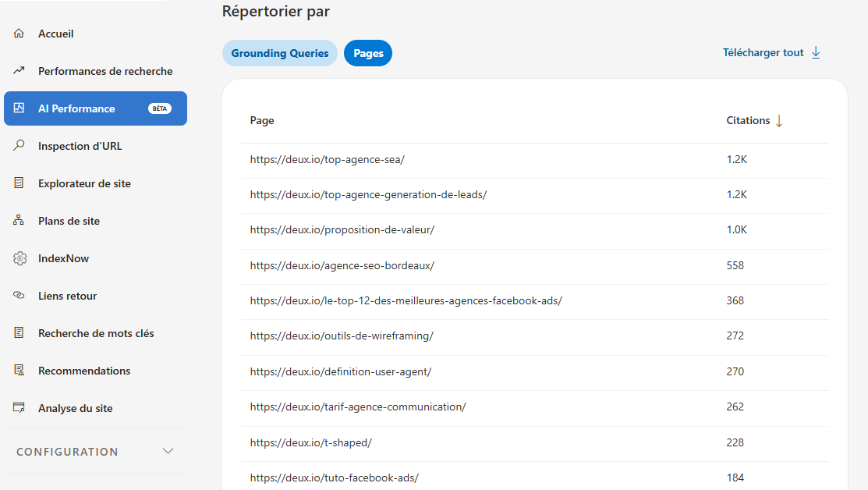Image resolution: width=868 pixels, height=490 pixels.
Task: Open the top-agence-sea page URL row
Action: click(328, 159)
